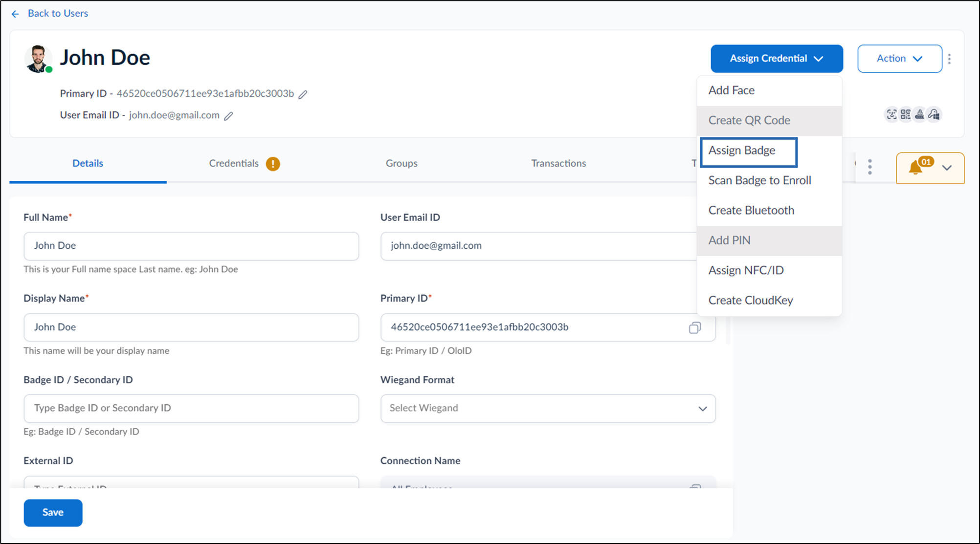The image size is (980, 544).
Task: Open the Select Wiegand format dropdown
Action: [548, 408]
